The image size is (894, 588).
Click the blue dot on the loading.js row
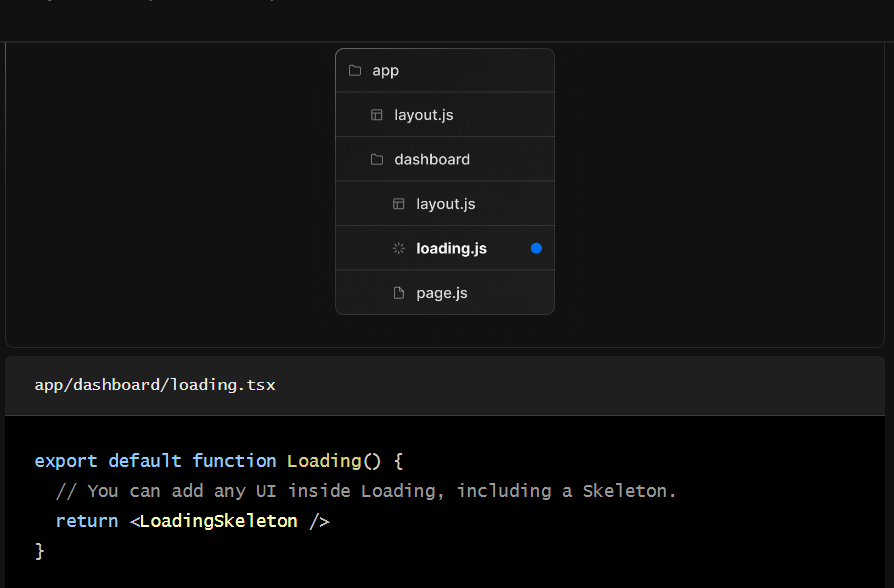(x=536, y=248)
